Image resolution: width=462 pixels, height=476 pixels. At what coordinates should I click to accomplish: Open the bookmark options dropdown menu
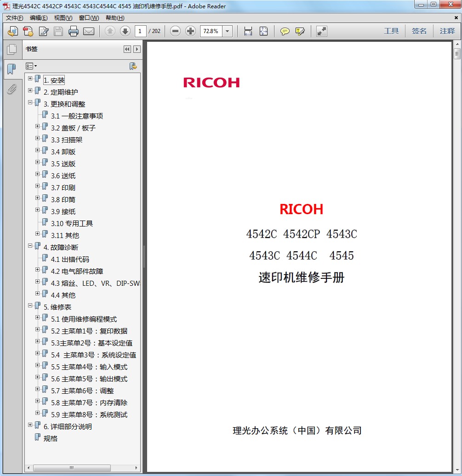point(31,66)
